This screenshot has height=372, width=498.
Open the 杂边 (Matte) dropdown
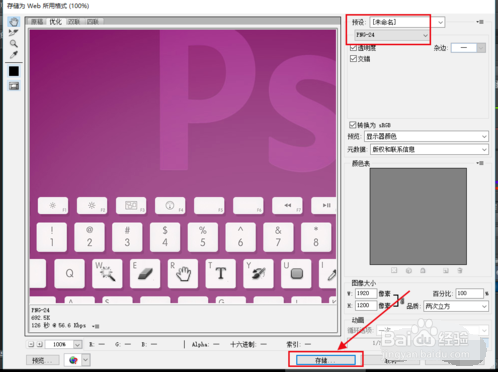pyautogui.click(x=468, y=48)
